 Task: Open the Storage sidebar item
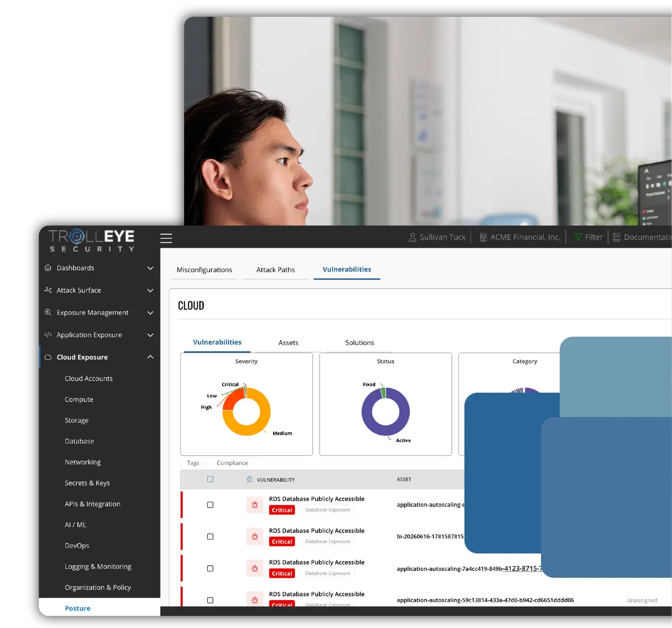[76, 420]
